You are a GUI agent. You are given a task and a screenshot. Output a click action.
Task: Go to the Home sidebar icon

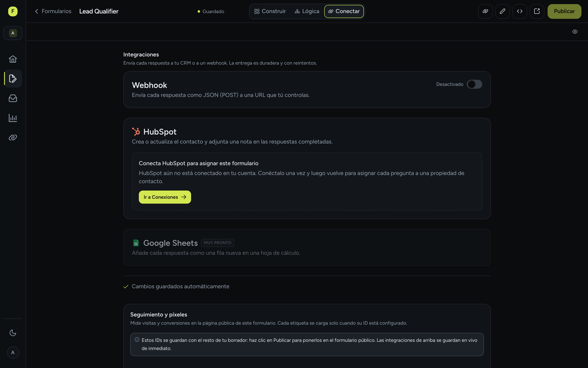coord(13,59)
